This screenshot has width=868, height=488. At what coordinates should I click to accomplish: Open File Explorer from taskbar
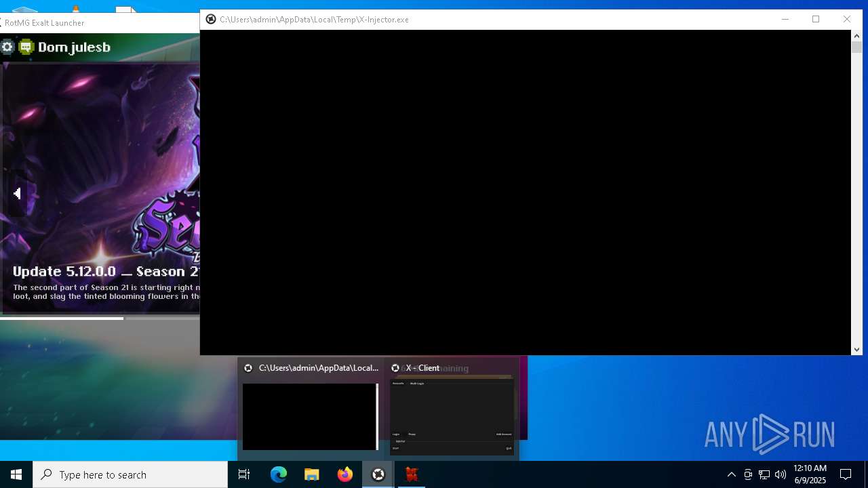coord(312,474)
